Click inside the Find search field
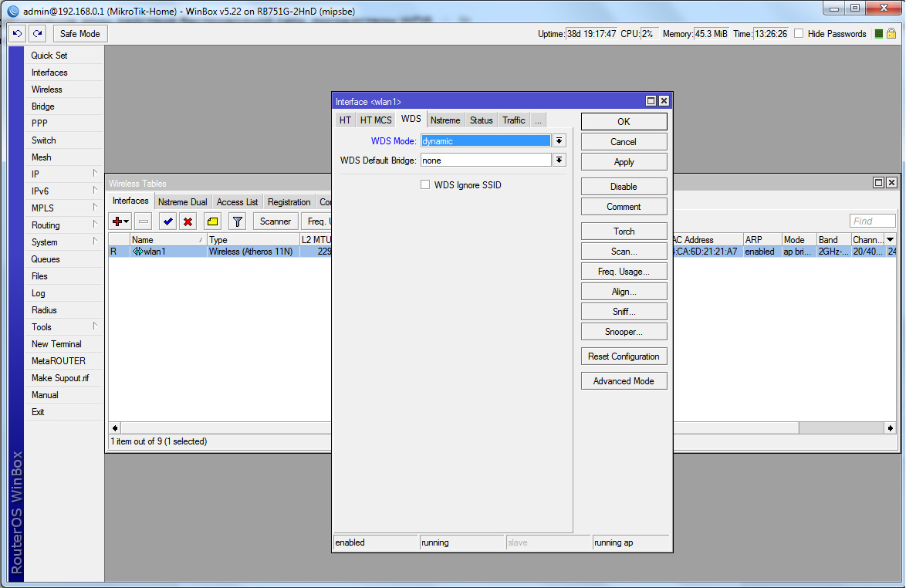This screenshot has width=906, height=588. tap(872, 221)
